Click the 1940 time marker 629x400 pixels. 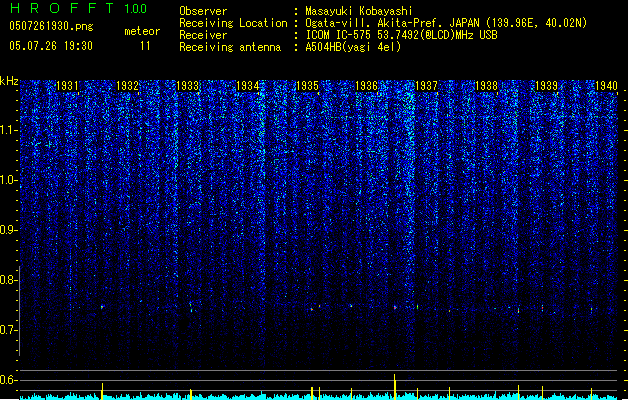pyautogui.click(x=606, y=85)
